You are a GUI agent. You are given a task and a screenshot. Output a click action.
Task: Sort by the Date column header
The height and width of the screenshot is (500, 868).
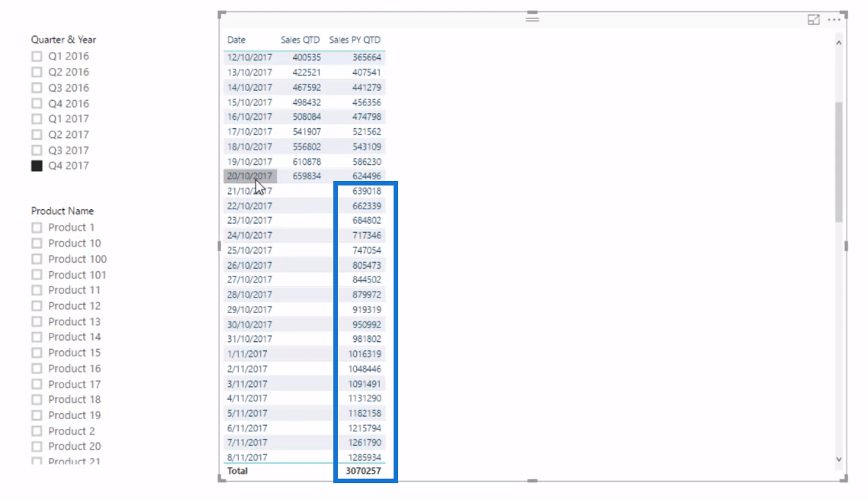pos(236,40)
